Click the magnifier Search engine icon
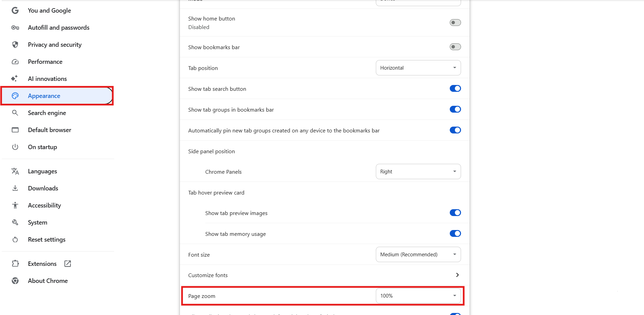The height and width of the screenshot is (315, 644). tap(15, 113)
